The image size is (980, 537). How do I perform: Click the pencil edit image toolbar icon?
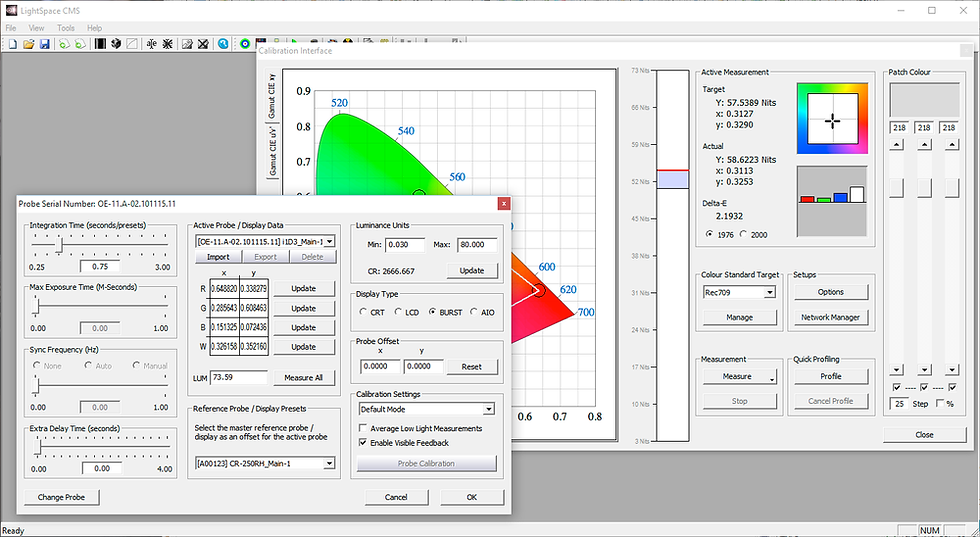[187, 44]
